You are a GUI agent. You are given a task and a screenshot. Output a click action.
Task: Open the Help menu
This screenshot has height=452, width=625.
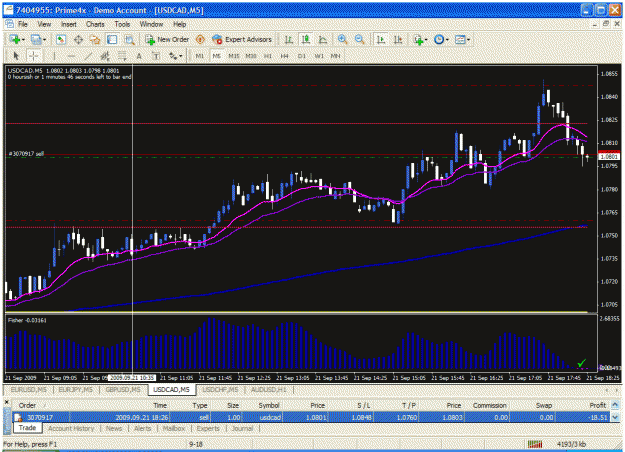pos(179,24)
